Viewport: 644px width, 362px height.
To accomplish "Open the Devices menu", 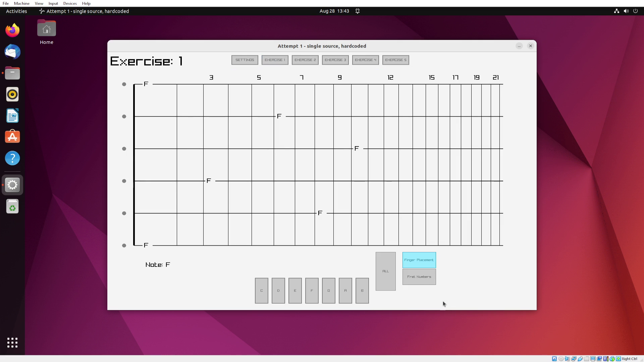I will coord(70,3).
